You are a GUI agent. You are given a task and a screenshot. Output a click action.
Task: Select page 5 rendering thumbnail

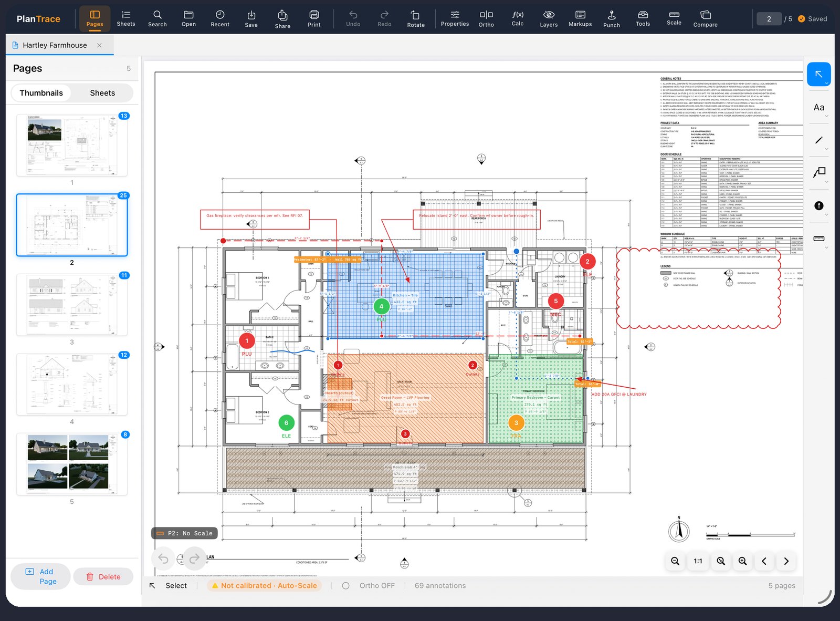[72, 464]
